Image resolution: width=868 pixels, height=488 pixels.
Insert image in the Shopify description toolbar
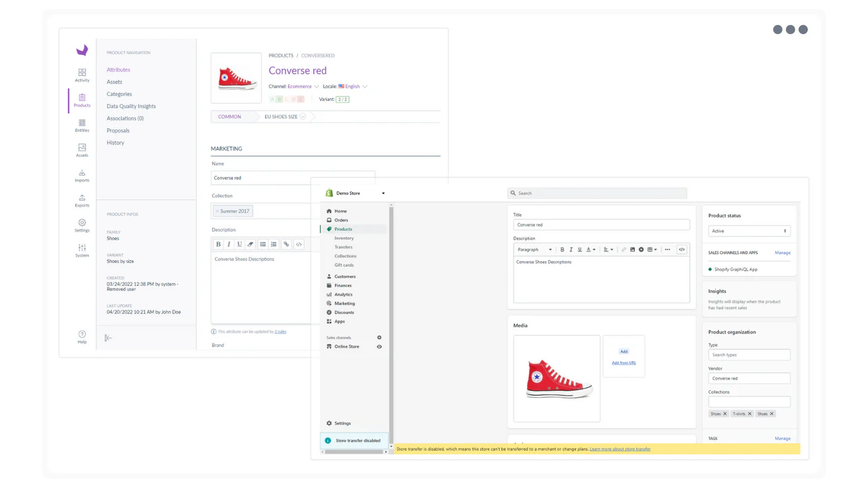coord(632,249)
